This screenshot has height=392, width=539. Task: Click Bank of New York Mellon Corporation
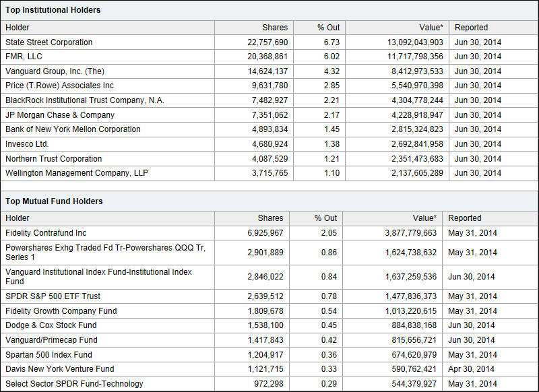(73, 129)
